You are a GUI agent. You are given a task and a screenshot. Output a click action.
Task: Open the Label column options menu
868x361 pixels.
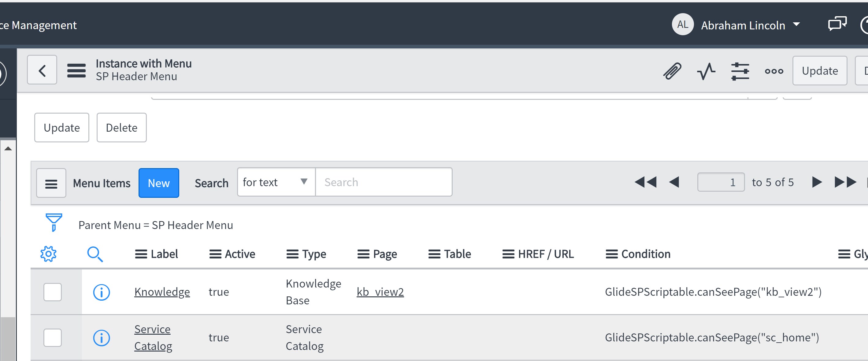[x=141, y=254]
